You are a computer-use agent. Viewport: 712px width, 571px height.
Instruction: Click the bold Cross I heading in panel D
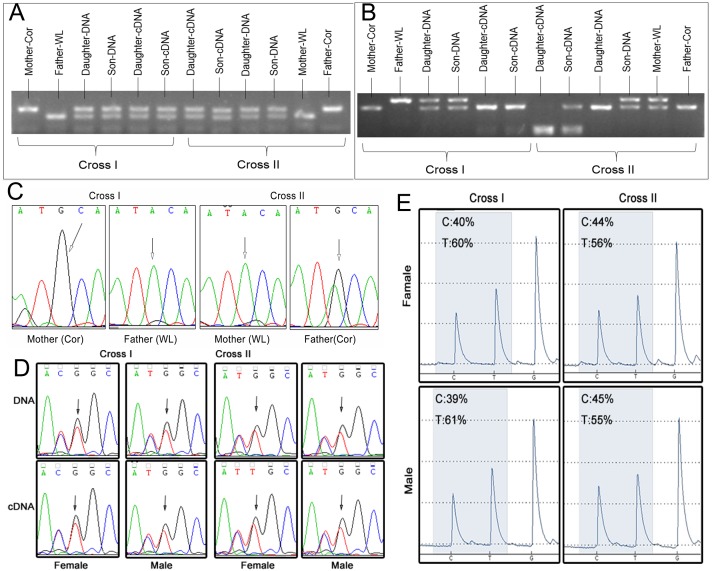tap(116, 354)
